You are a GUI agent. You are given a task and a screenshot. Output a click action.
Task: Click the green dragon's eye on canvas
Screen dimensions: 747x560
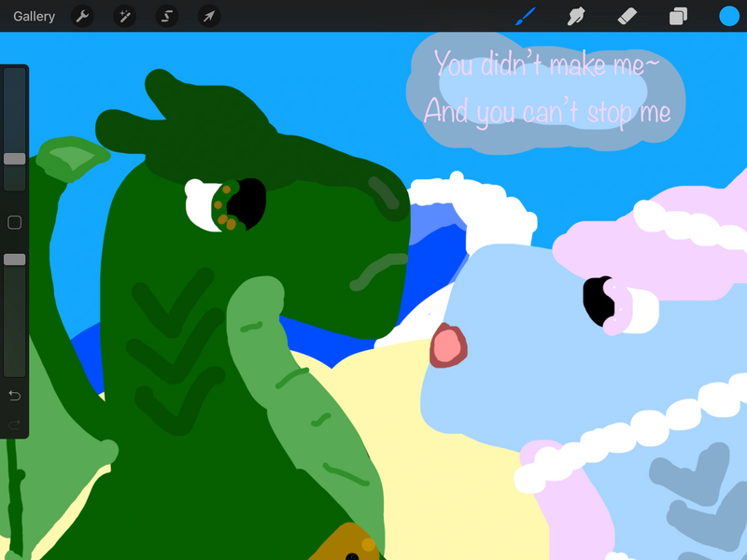(233, 204)
